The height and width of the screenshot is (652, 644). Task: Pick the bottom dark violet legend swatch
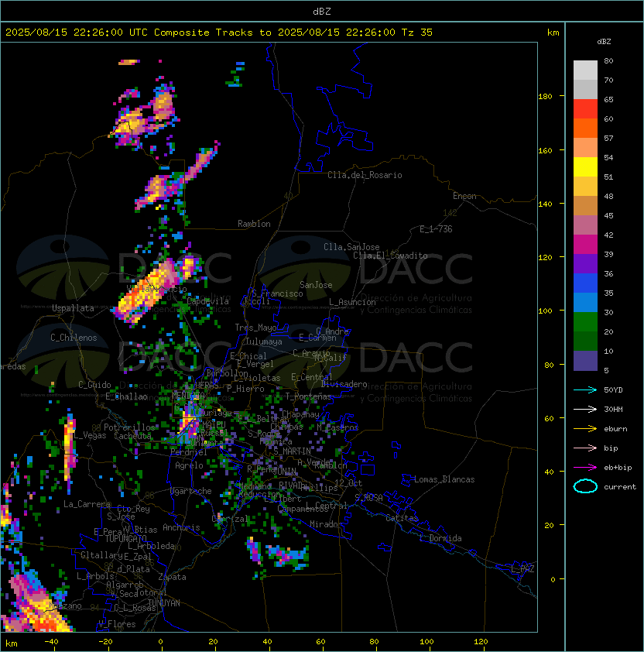[x=585, y=361]
